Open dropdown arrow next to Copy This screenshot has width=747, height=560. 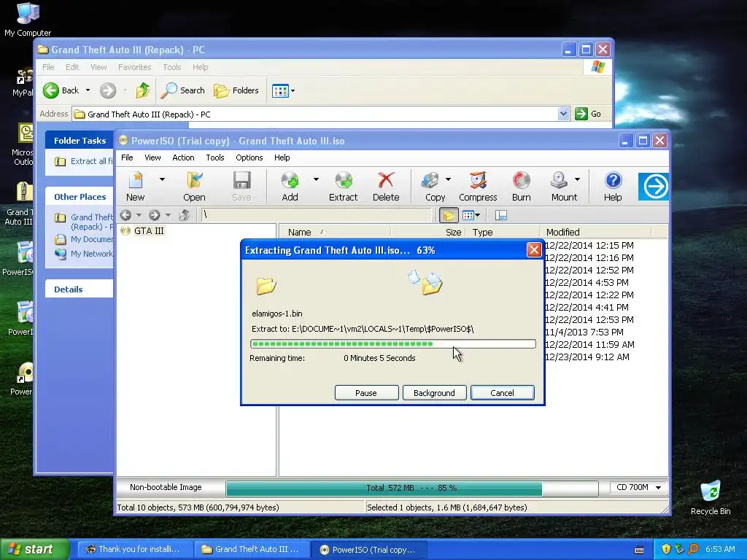(449, 179)
